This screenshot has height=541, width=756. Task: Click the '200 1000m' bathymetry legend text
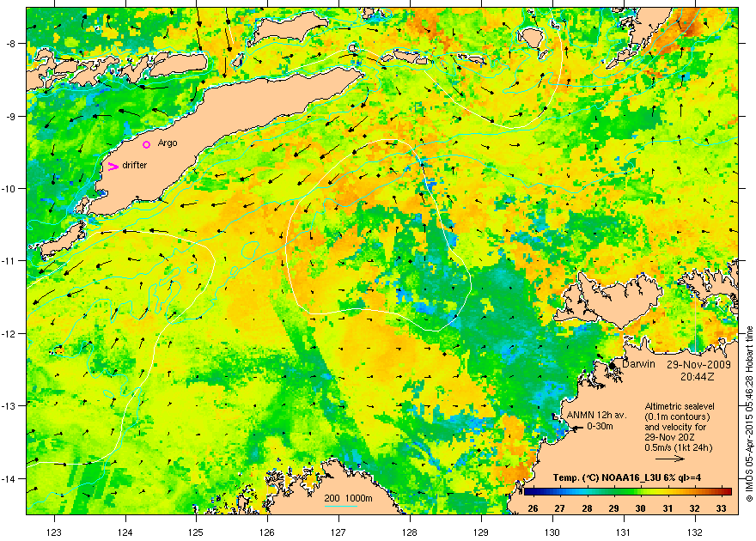tap(348, 498)
